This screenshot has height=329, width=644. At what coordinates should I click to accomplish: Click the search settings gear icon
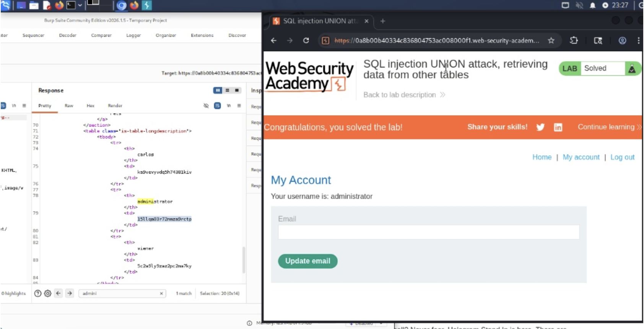tap(48, 293)
